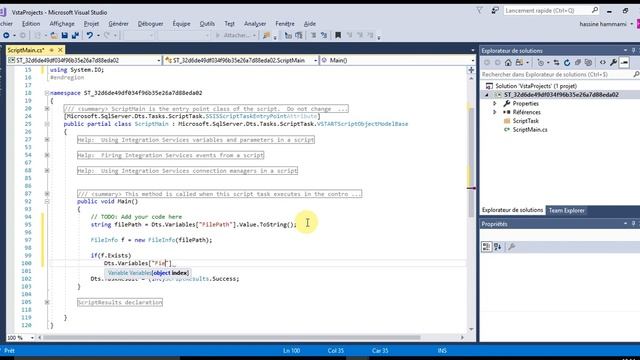Toggle the Preview Selected Items icon

click(x=624, y=62)
